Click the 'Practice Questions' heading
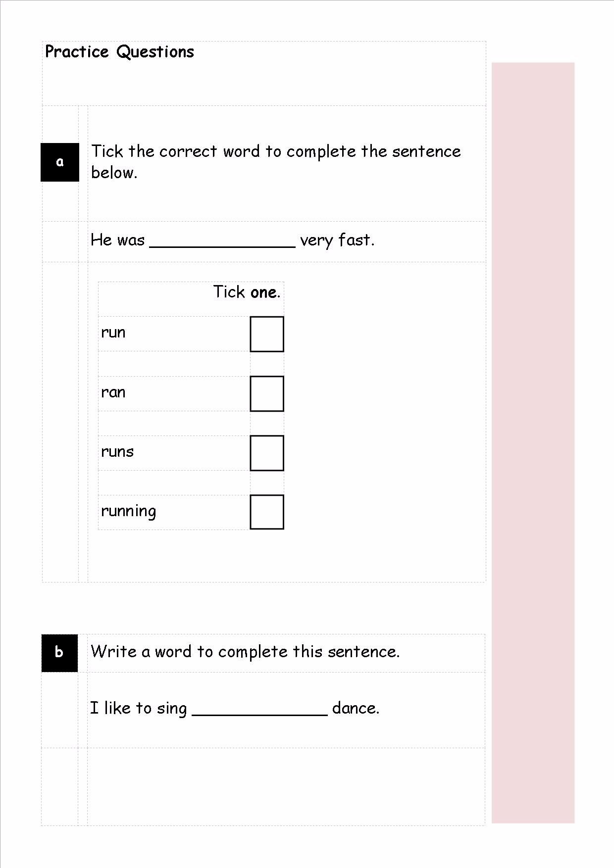Image resolution: width=614 pixels, height=868 pixels. 119,51
